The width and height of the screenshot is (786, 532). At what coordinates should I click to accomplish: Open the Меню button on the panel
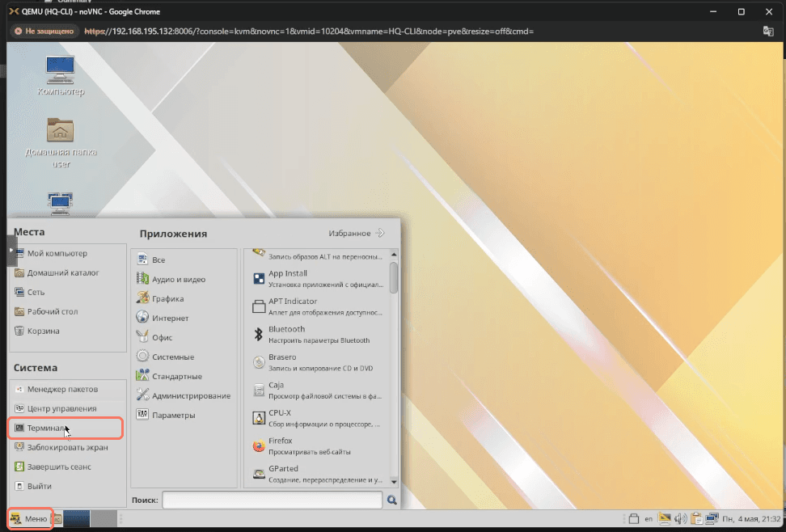(x=30, y=519)
